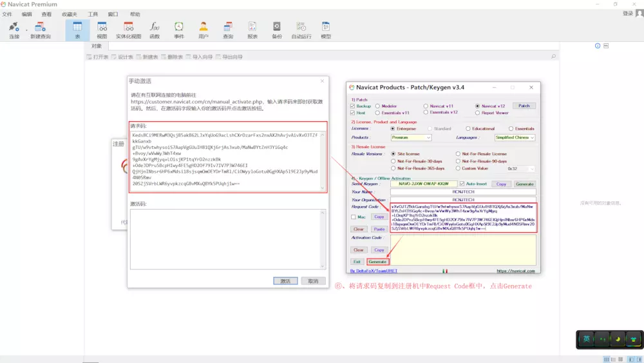
Task: Switch to the 对象 tab
Action: coord(97,46)
